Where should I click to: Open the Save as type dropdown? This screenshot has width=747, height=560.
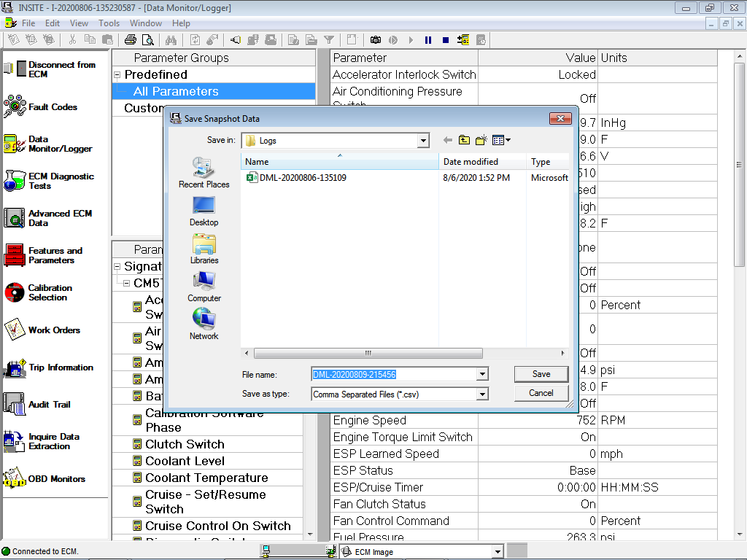[484, 393]
